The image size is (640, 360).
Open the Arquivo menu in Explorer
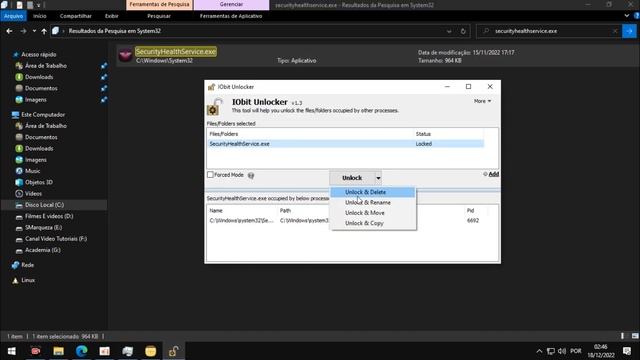pyautogui.click(x=13, y=16)
